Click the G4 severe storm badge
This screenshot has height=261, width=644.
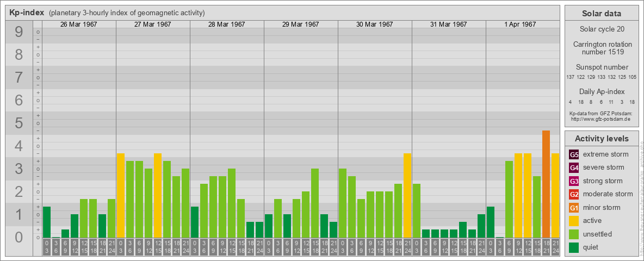coord(574,167)
